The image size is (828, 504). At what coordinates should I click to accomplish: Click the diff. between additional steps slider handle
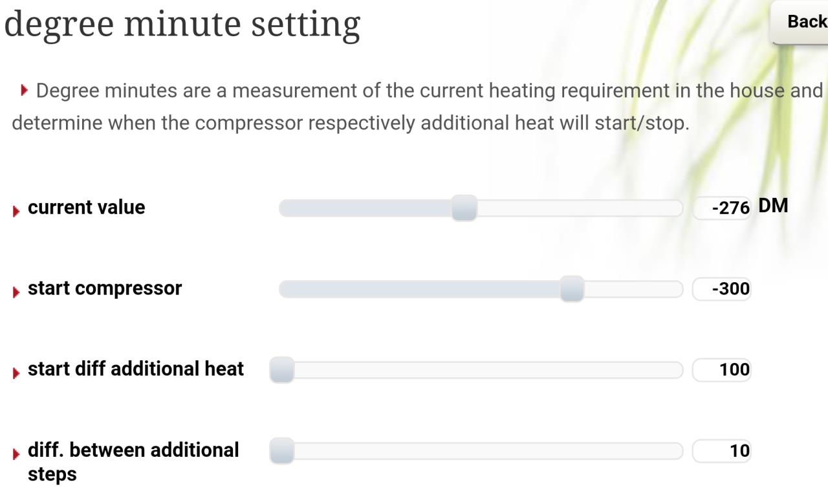click(281, 451)
